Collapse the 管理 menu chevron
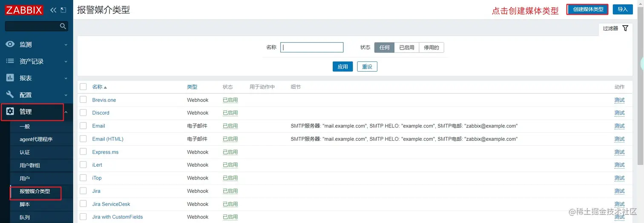The height and width of the screenshot is (223, 644). point(66,112)
